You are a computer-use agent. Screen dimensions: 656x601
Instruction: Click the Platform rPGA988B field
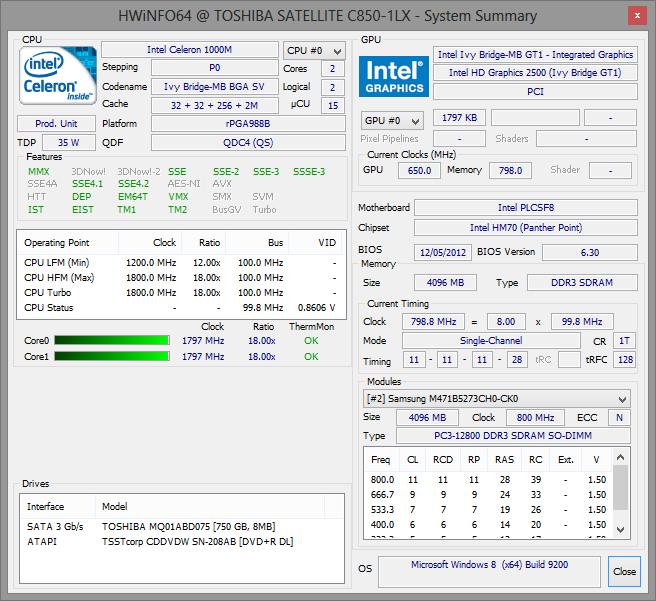(x=248, y=124)
